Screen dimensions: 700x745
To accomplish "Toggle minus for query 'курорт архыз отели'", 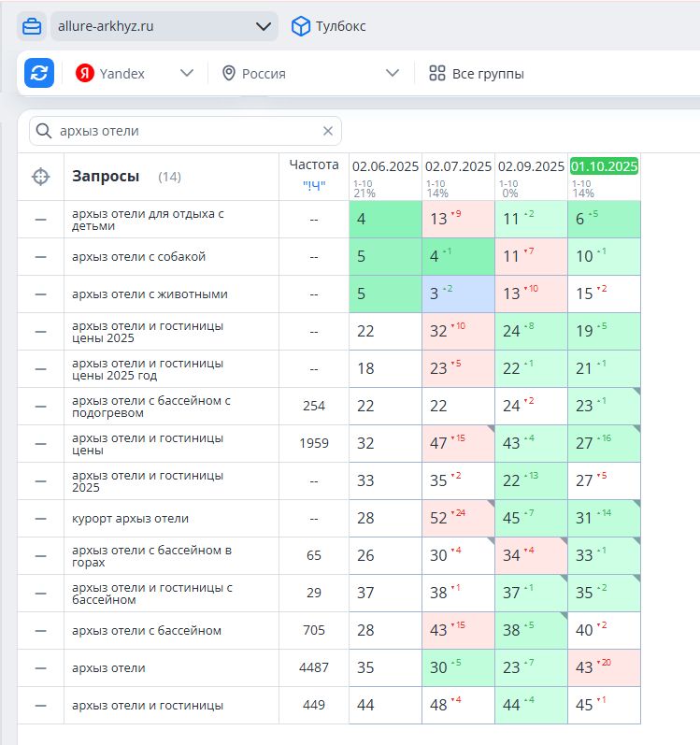I will tap(40, 519).
